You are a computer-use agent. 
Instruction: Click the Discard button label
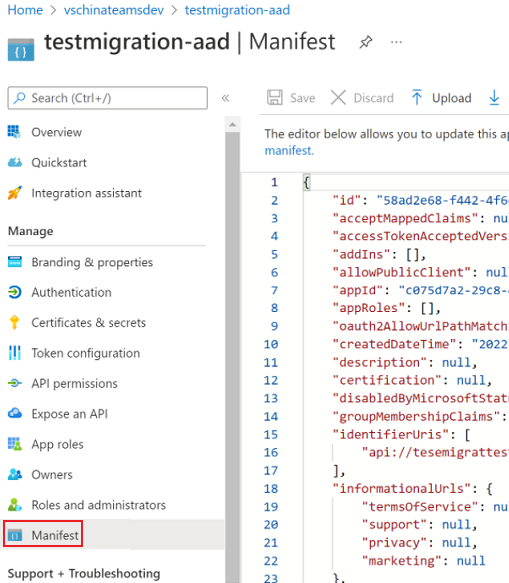coord(373,98)
